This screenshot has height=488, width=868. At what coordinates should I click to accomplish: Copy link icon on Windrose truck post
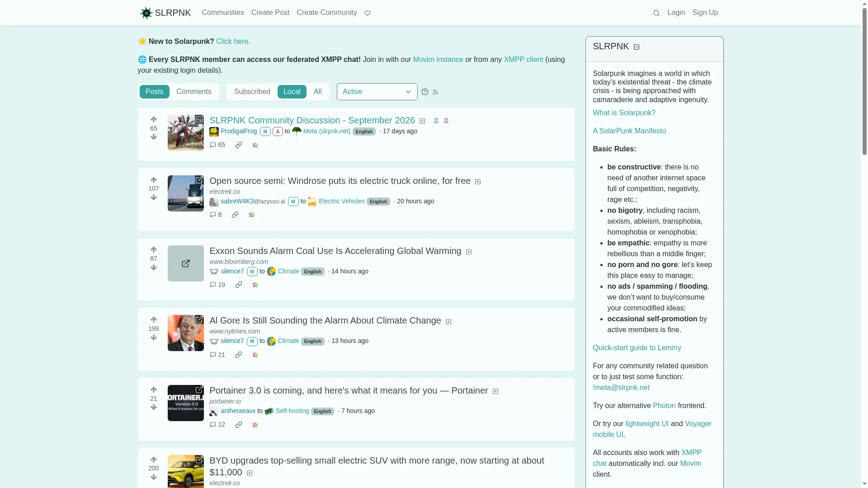point(235,215)
